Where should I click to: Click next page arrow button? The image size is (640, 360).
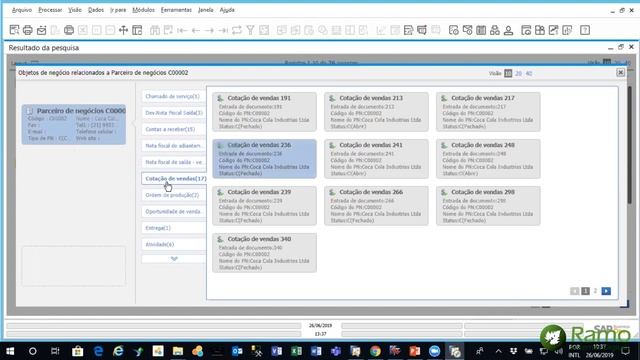[x=606, y=291]
